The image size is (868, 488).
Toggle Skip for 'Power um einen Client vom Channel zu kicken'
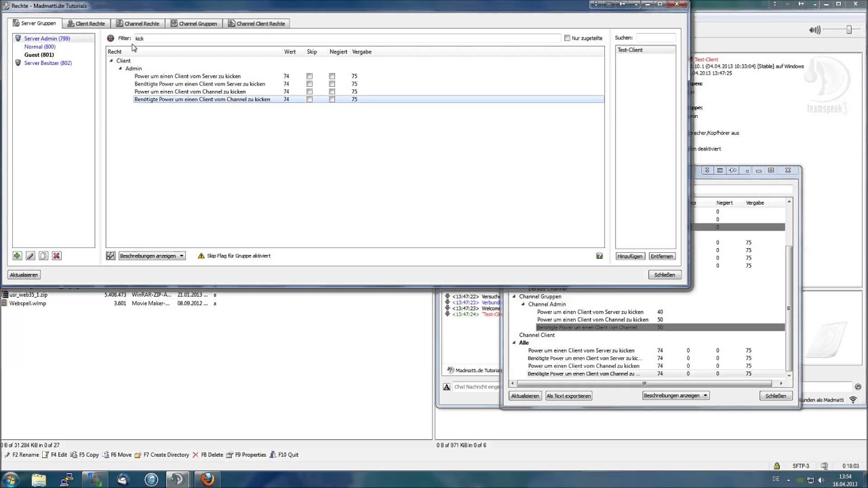309,91
